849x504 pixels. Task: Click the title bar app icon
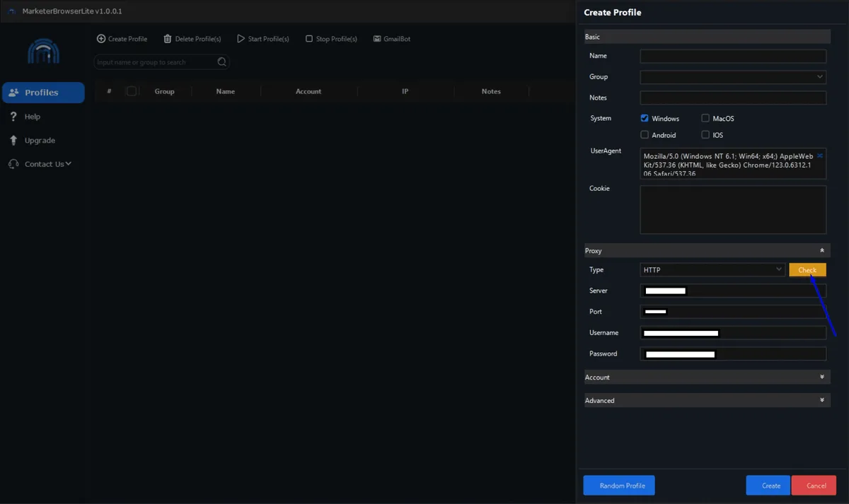pos(12,11)
